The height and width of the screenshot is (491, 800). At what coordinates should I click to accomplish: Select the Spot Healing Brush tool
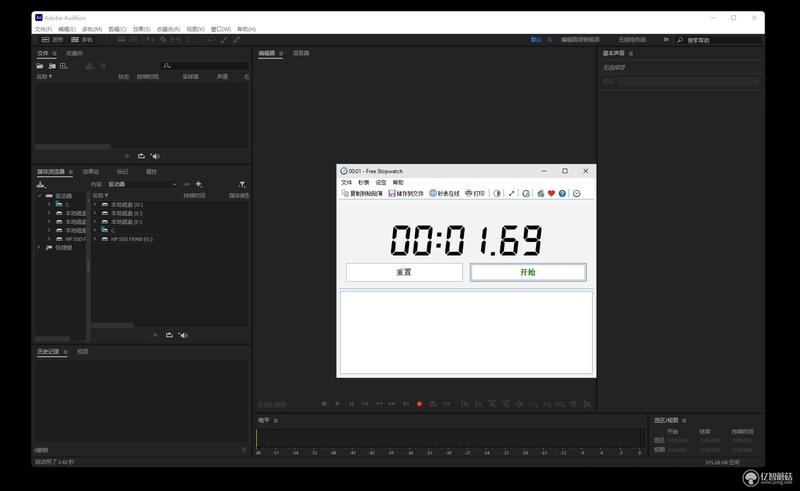click(x=236, y=40)
